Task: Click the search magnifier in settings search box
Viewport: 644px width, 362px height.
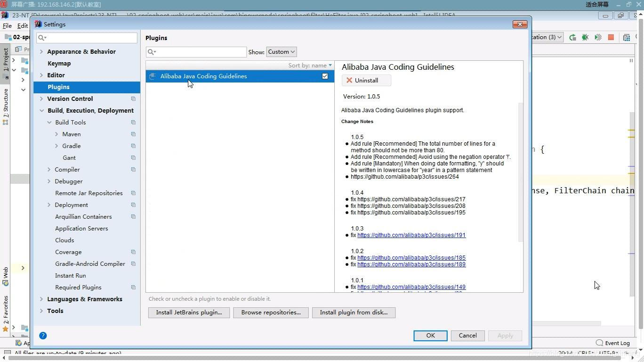Action: [x=42, y=38]
